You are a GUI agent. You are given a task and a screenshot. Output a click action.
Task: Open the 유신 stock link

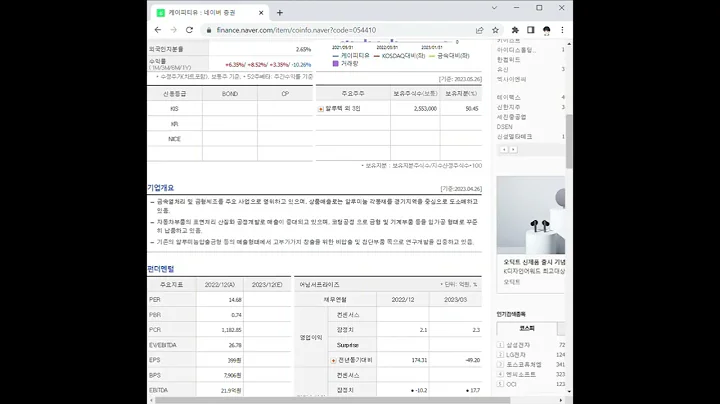(x=502, y=69)
